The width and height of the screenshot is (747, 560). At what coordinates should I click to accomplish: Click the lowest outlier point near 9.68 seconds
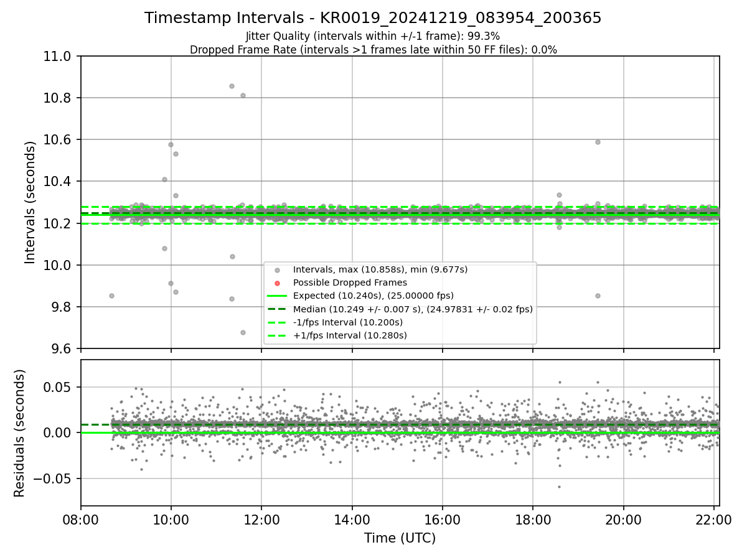(243, 332)
